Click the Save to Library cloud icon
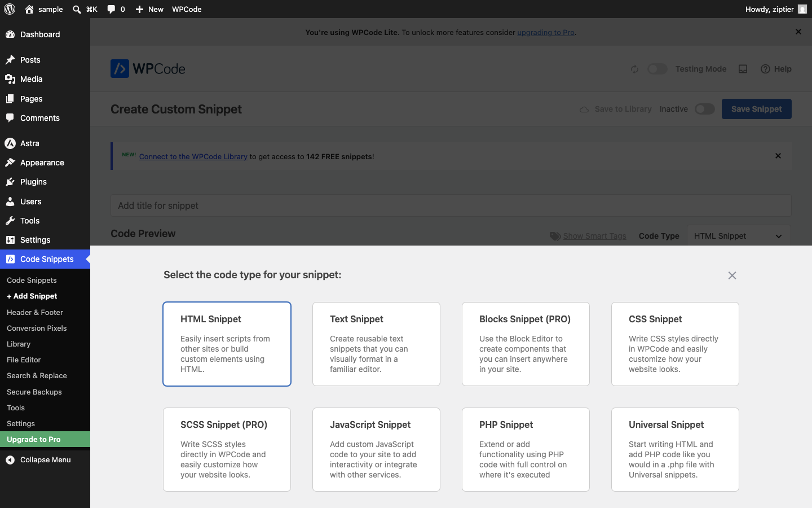Image resolution: width=812 pixels, height=508 pixels. [x=584, y=109]
